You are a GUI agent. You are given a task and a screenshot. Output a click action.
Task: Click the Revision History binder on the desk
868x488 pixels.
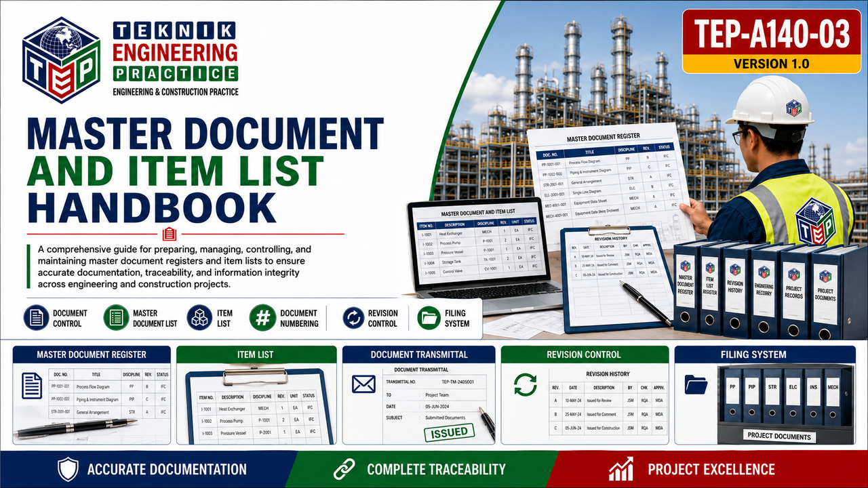coord(736,290)
